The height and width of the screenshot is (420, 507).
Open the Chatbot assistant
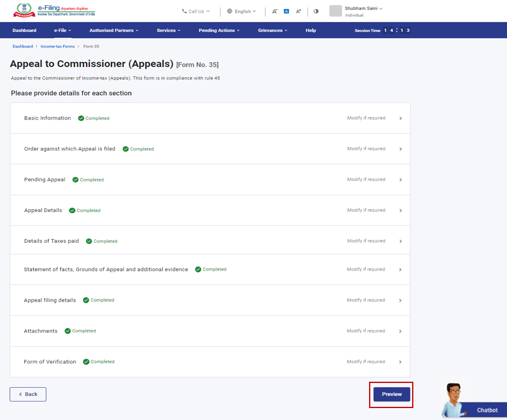474,402
